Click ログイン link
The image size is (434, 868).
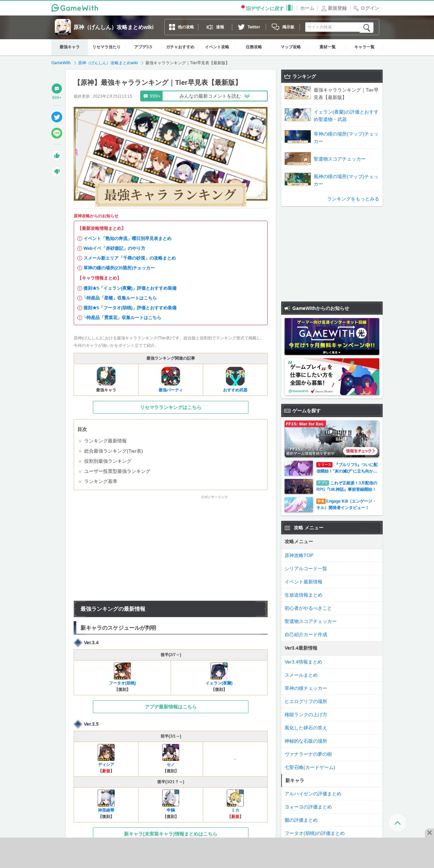pyautogui.click(x=366, y=8)
